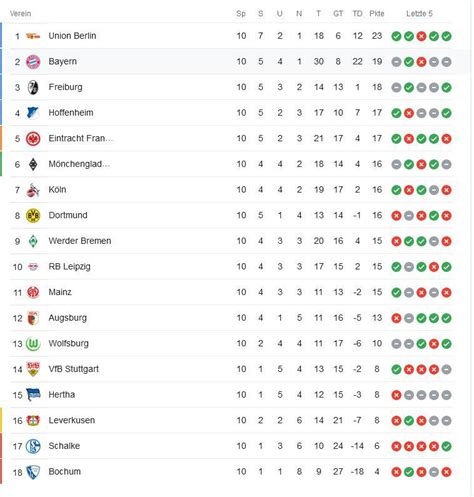This screenshot has height=497, width=474.
Task: Click Union Berlin's red loss indicator
Action: tap(421, 36)
